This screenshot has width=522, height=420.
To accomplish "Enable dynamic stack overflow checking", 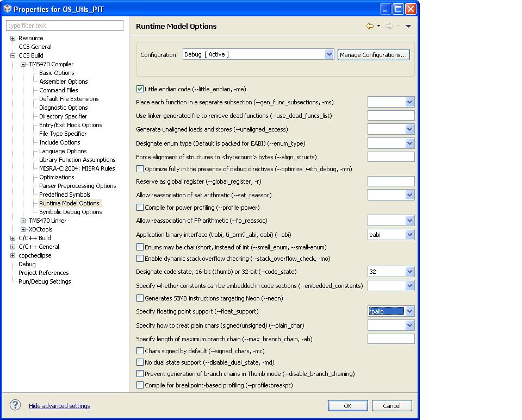I will [x=140, y=258].
